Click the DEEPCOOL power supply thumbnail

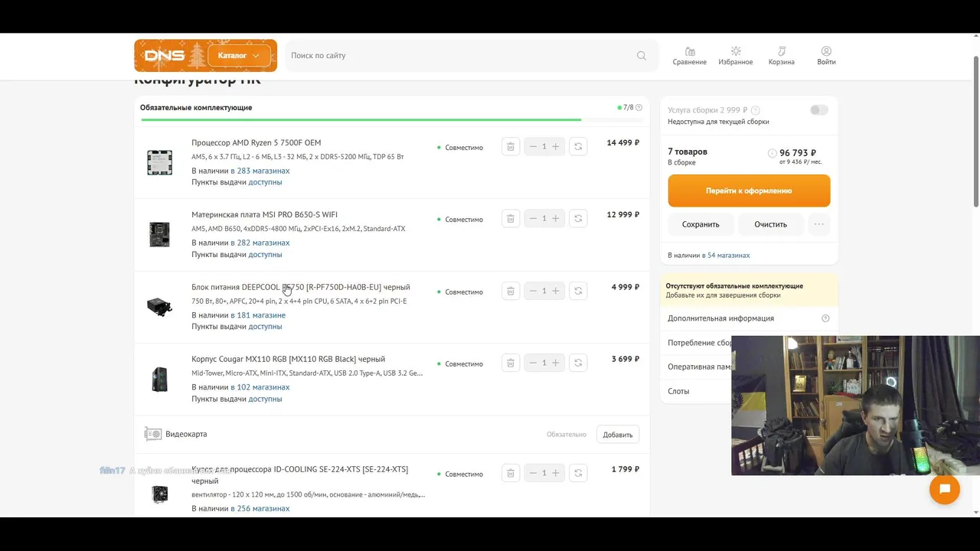pos(159,307)
